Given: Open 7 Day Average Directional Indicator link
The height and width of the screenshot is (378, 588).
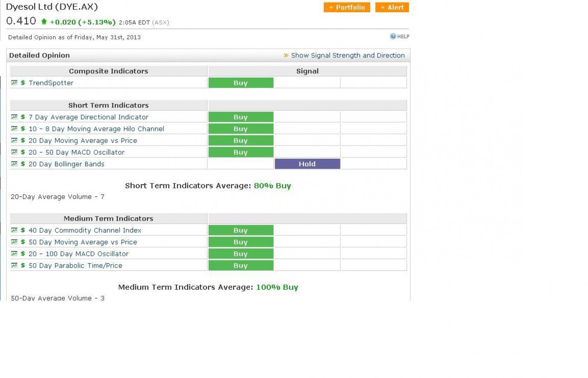Looking at the screenshot, I should click(x=88, y=117).
